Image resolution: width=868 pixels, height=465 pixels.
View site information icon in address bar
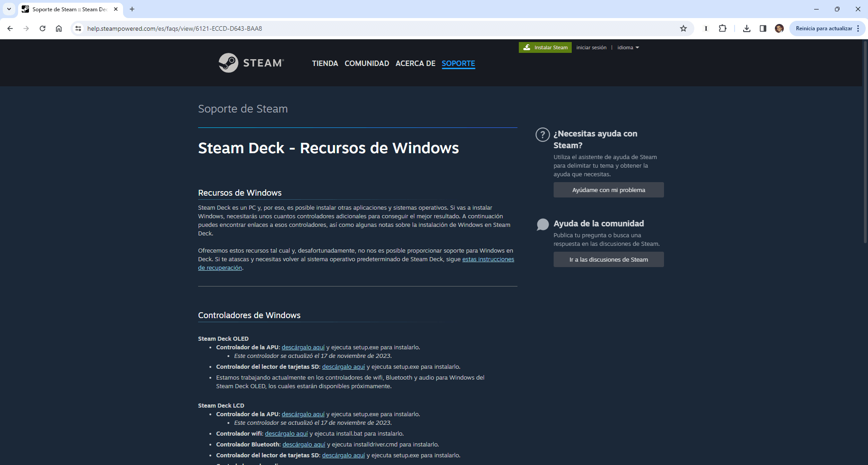(78, 28)
